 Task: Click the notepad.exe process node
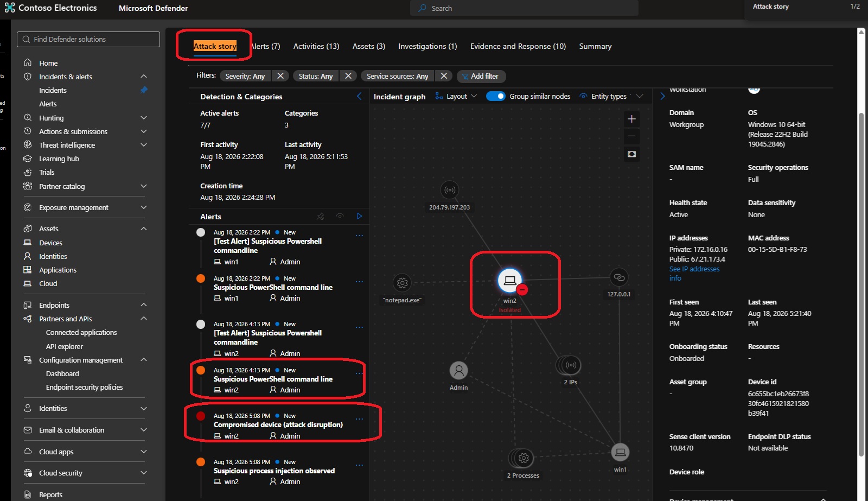(x=402, y=283)
